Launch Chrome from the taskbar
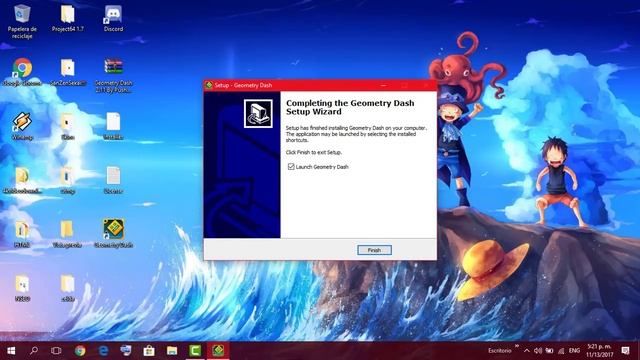The height and width of the screenshot is (360, 640). click(x=80, y=351)
